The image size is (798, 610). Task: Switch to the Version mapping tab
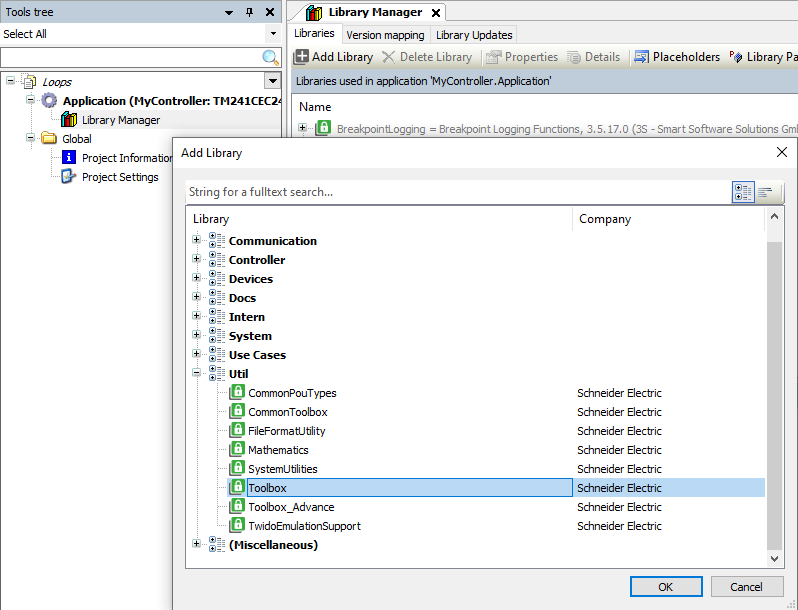tap(385, 35)
